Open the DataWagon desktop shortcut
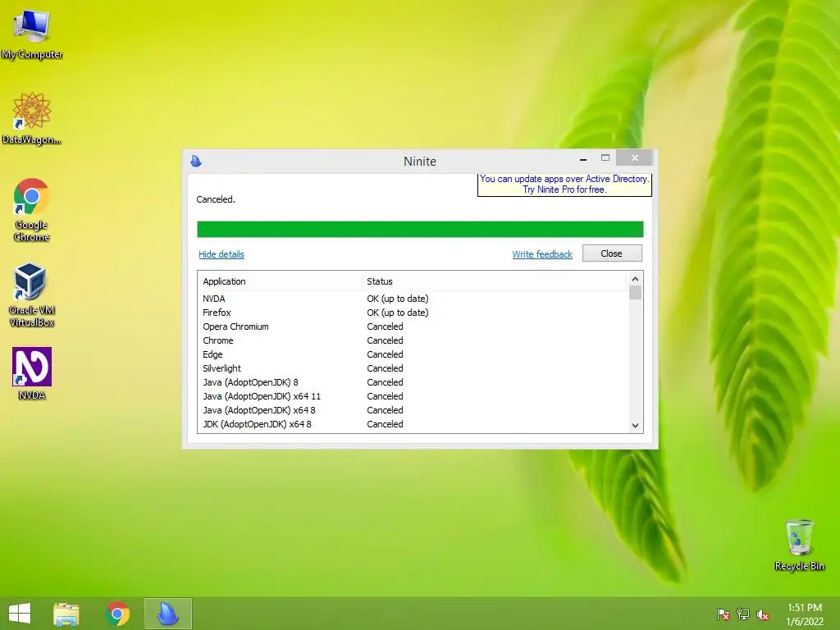Viewport: 840px width, 630px height. (32, 118)
